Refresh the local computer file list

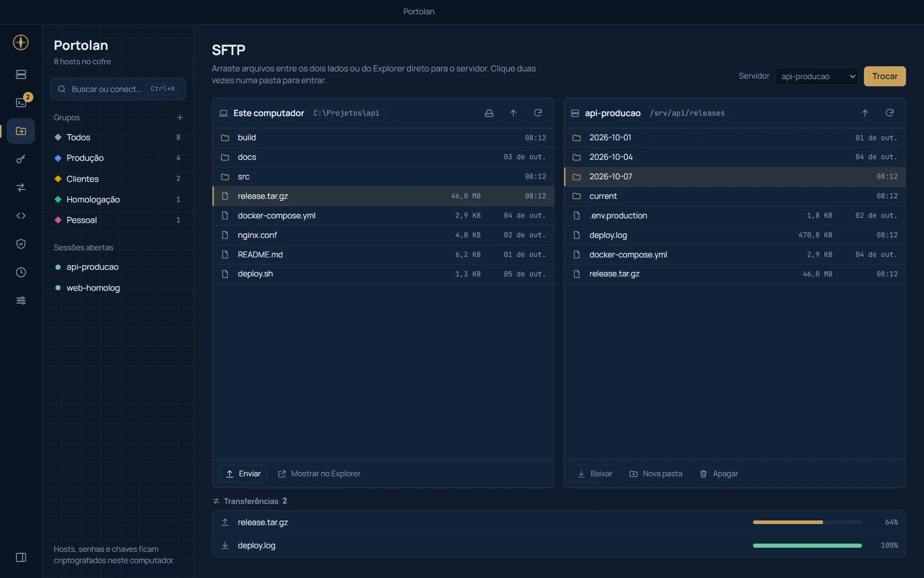538,113
